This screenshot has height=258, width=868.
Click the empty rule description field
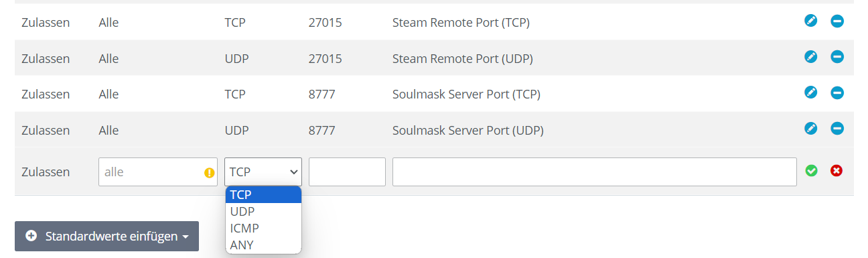[595, 172]
